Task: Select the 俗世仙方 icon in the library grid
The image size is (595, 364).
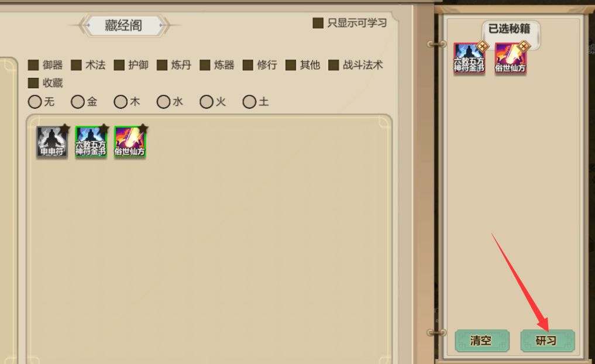Action: [130, 142]
